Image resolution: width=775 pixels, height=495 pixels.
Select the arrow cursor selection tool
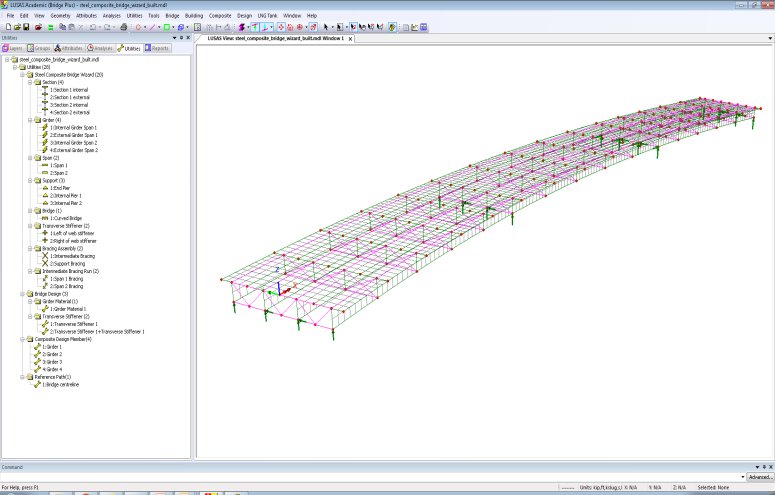tap(326, 27)
